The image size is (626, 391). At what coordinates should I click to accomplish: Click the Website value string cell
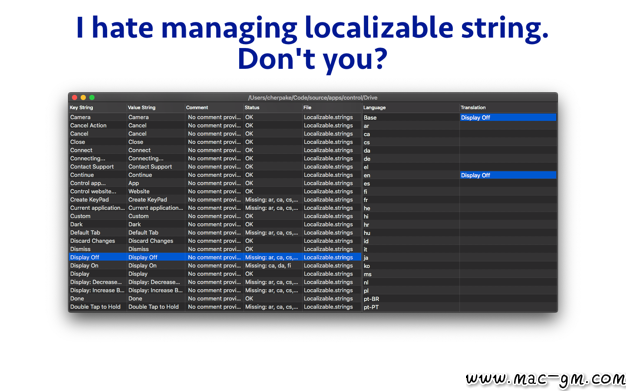point(156,191)
